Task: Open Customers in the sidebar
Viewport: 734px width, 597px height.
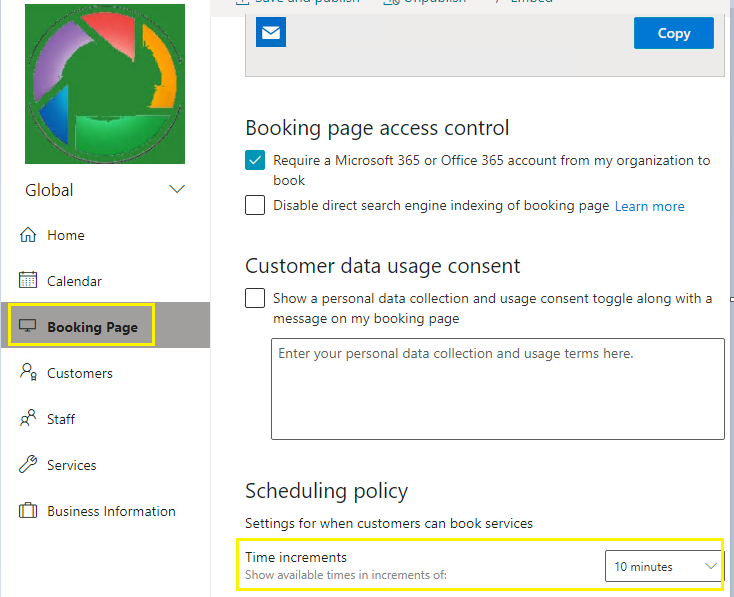Action: (x=105, y=373)
